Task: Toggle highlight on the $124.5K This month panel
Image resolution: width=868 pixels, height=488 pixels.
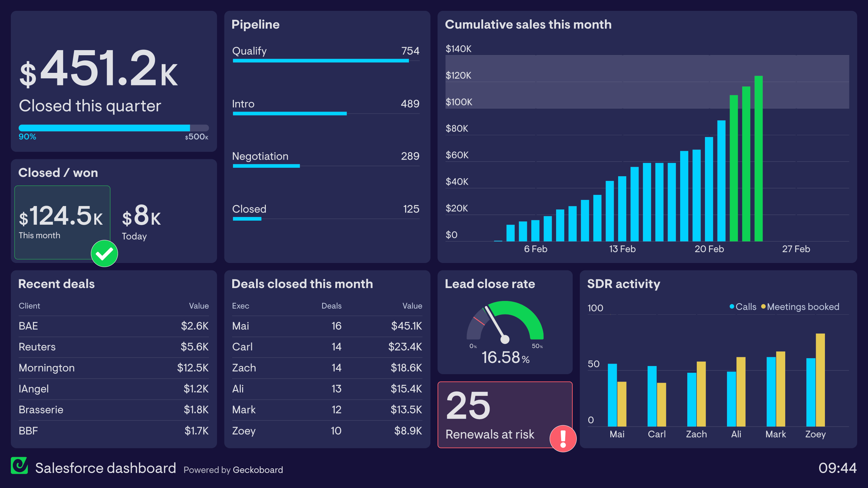Action: click(62, 222)
